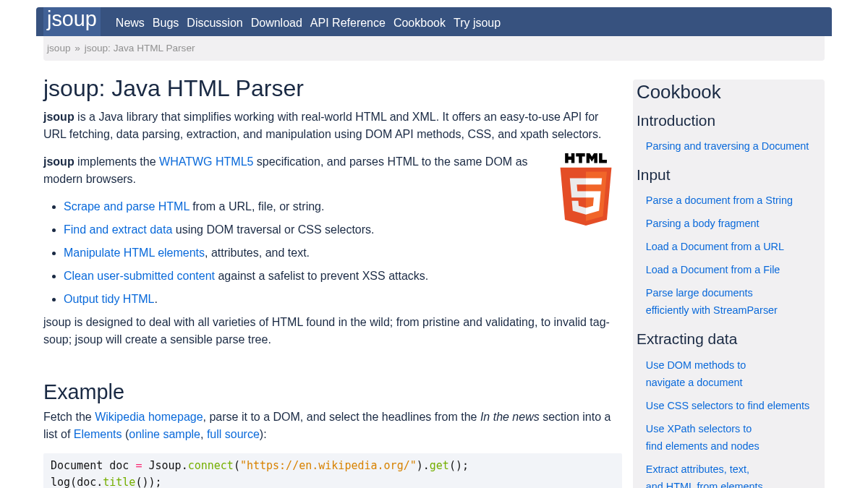
Task: Follow the Manipulate HTML elements link
Action: (x=134, y=253)
